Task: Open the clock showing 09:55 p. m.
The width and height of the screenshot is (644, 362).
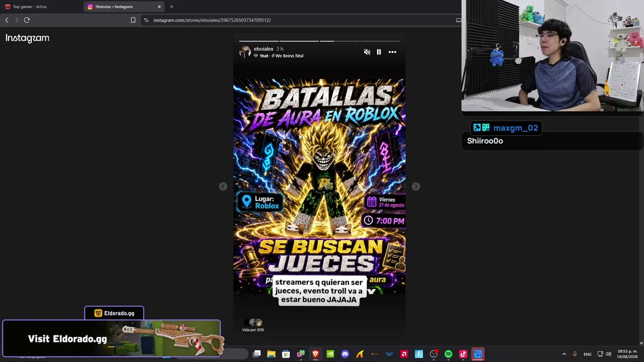Action: (x=627, y=354)
